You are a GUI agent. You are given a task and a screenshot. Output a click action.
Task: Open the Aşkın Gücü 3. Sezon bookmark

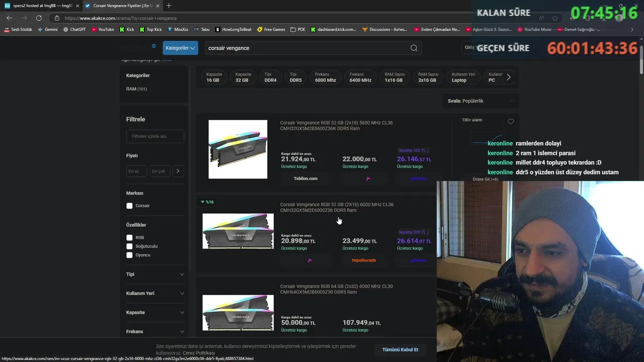488,30
